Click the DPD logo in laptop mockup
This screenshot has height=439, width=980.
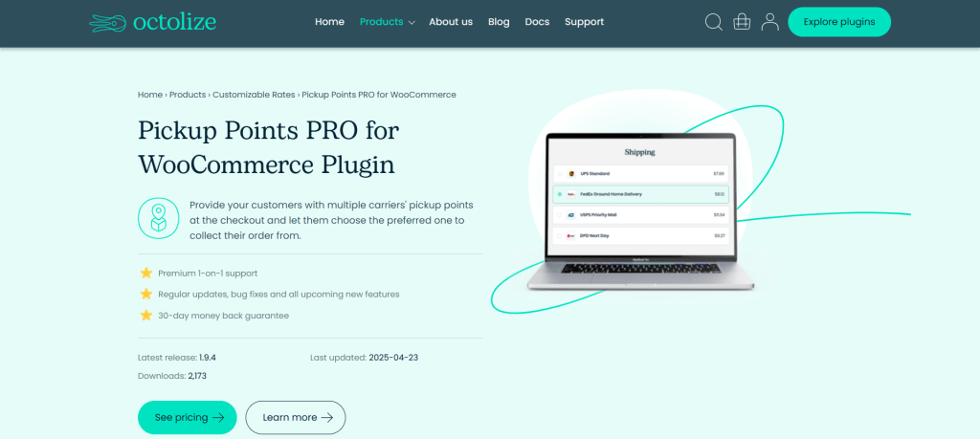pyautogui.click(x=570, y=236)
